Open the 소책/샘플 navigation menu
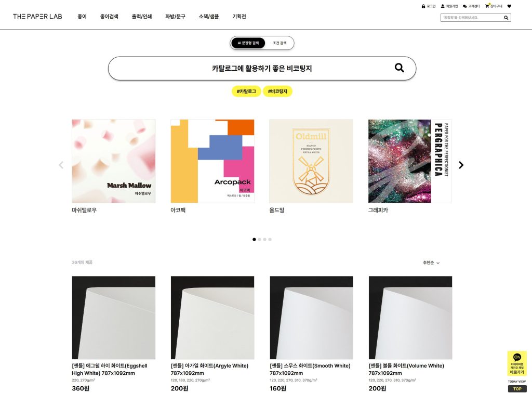 (209, 16)
